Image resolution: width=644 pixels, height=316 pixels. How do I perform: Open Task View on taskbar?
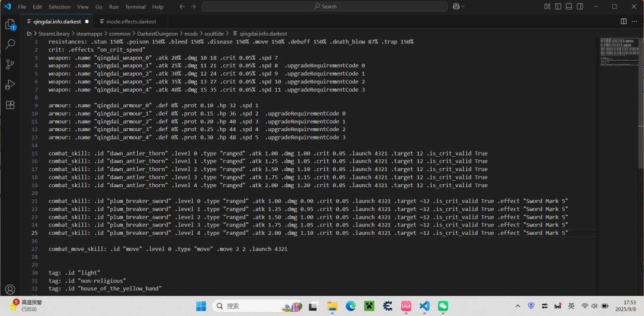[314, 306]
